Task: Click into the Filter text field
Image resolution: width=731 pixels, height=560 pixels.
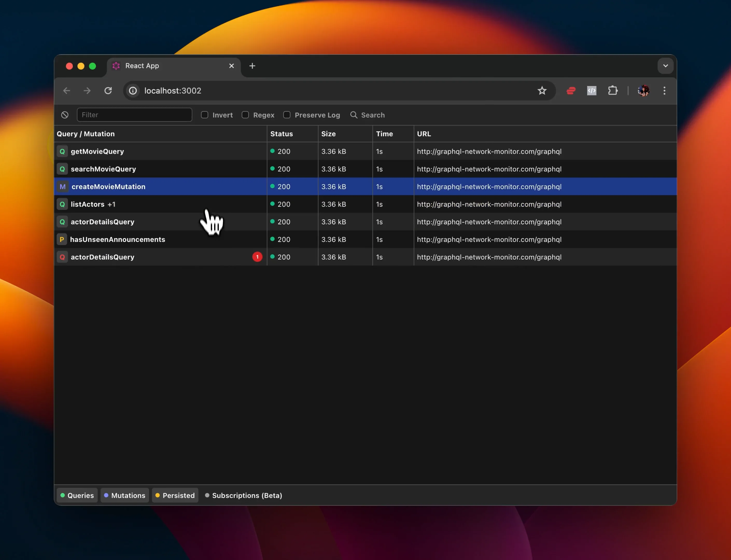Action: (134, 115)
